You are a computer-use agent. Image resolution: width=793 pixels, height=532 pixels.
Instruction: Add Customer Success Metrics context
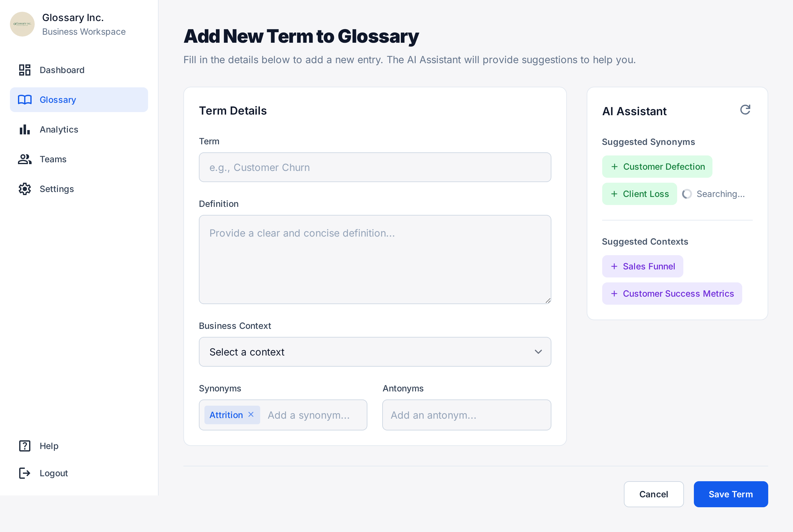coord(672,294)
